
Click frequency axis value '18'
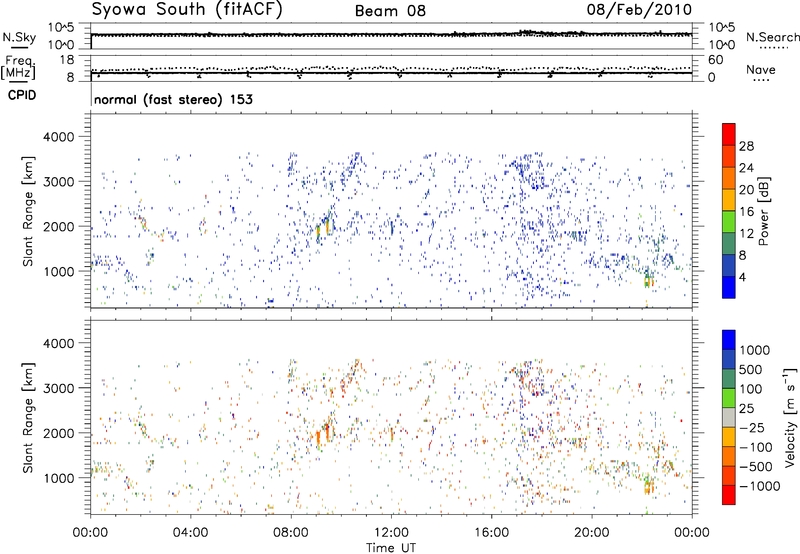coord(67,60)
